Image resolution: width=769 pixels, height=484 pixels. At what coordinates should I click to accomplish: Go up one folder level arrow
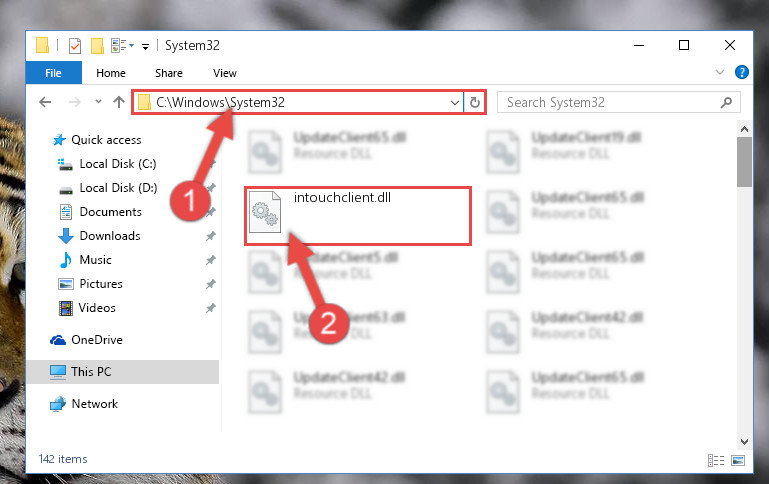coord(119,102)
